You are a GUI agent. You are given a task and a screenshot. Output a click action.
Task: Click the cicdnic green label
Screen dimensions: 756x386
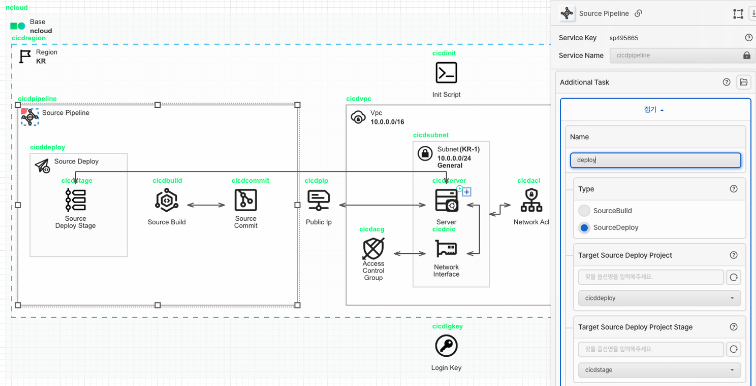click(444, 229)
